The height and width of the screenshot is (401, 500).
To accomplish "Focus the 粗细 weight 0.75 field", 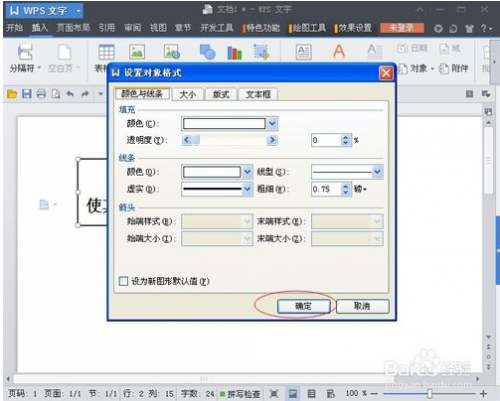I will [326, 189].
